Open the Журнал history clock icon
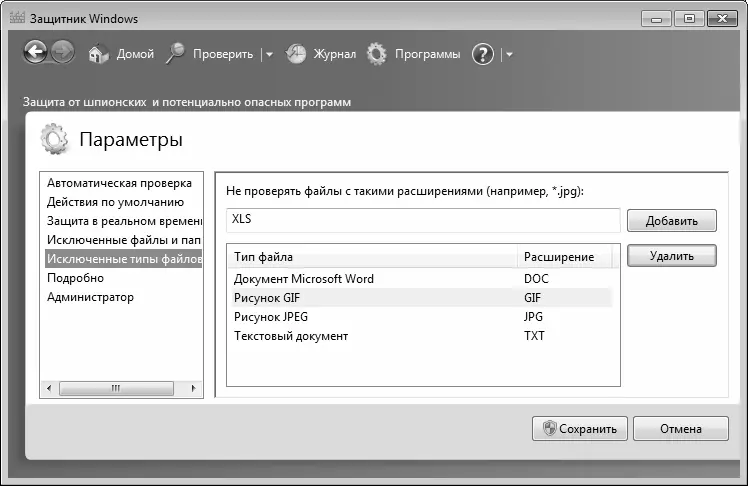Image resolution: width=748 pixels, height=486 pixels. point(295,54)
